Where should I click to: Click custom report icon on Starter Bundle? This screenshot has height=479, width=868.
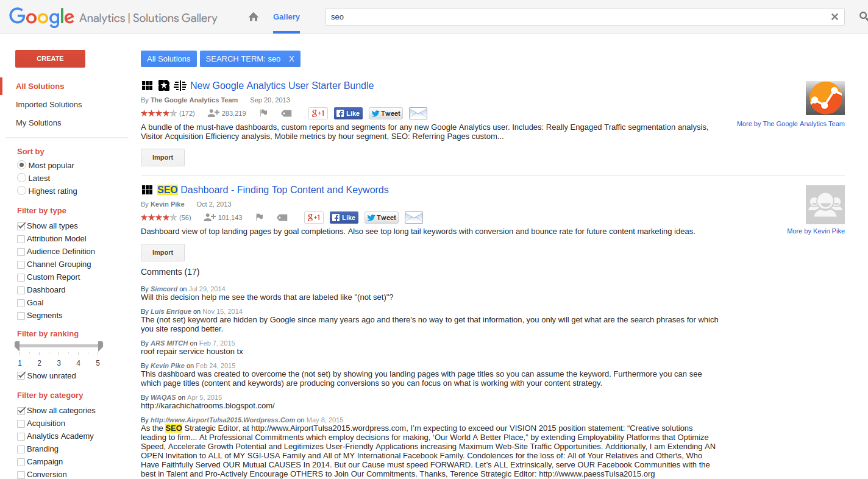(x=180, y=85)
